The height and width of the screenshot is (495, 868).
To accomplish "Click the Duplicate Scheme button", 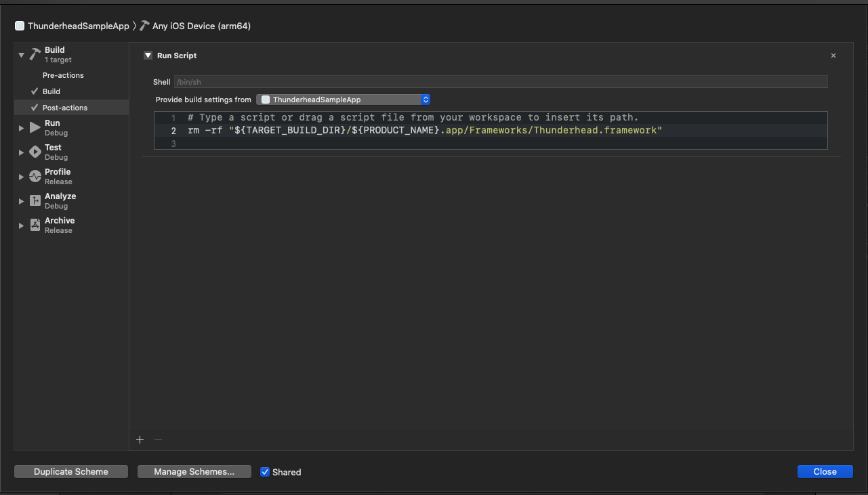I will coord(71,472).
